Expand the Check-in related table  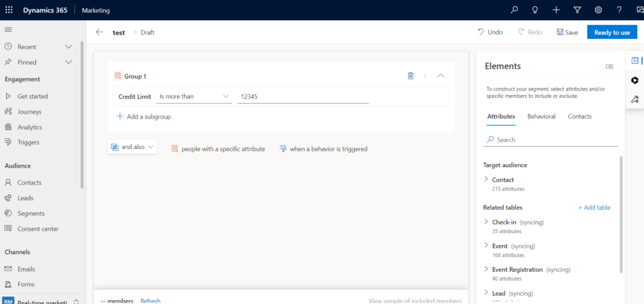tap(486, 222)
